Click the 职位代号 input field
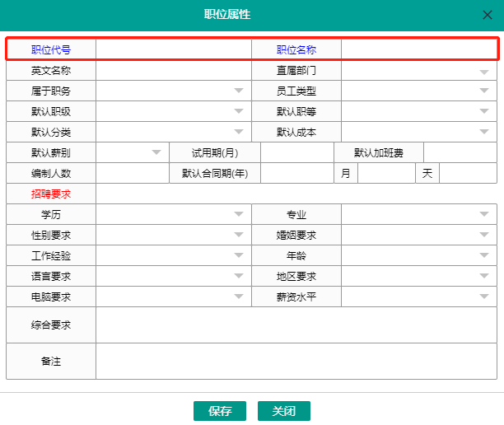504x425 pixels. [173, 49]
